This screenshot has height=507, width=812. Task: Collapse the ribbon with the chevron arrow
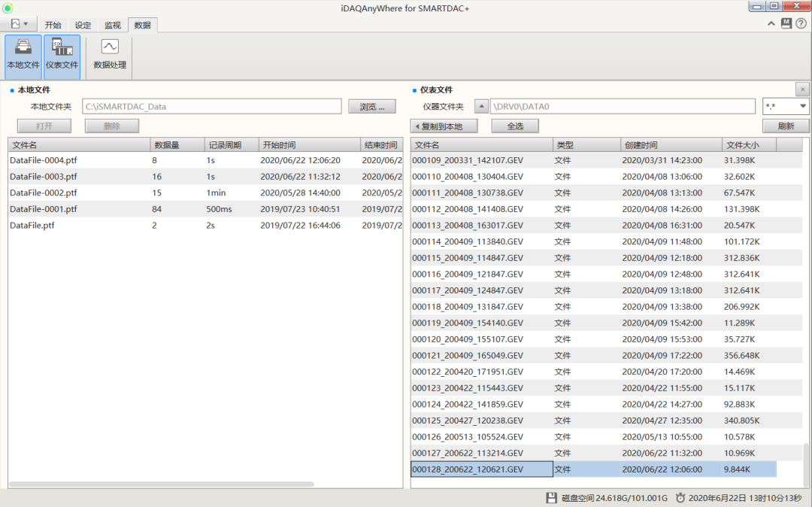click(x=771, y=23)
